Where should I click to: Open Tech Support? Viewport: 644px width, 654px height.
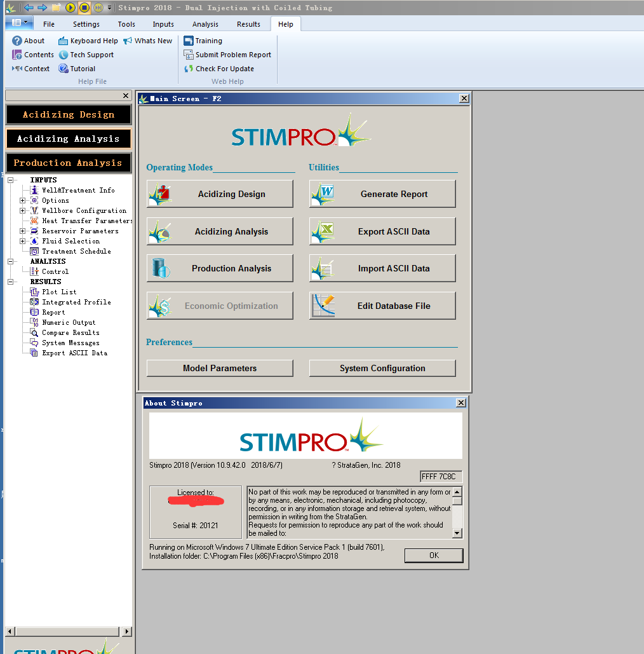86,55
